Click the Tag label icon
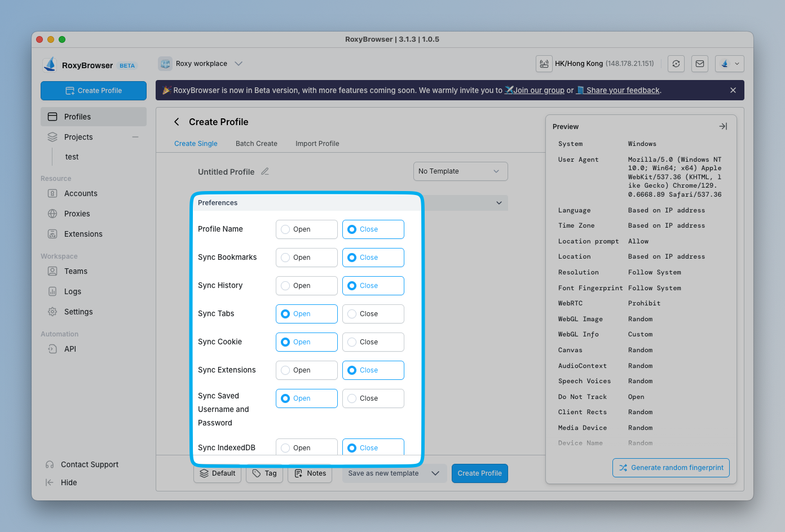This screenshot has height=532, width=785. click(257, 473)
